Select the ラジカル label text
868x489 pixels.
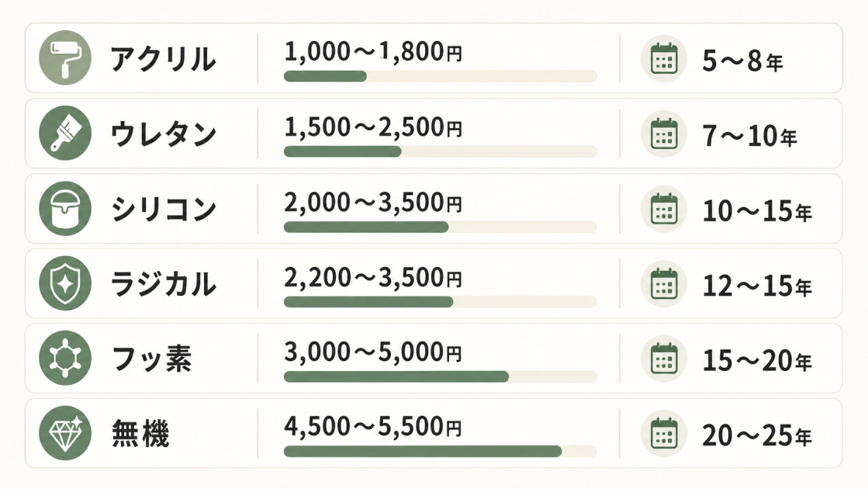(x=164, y=284)
